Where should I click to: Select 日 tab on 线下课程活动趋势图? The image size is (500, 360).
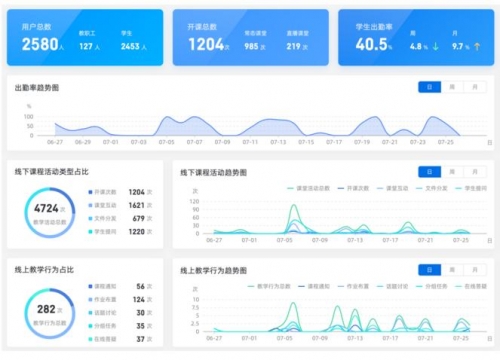click(429, 172)
